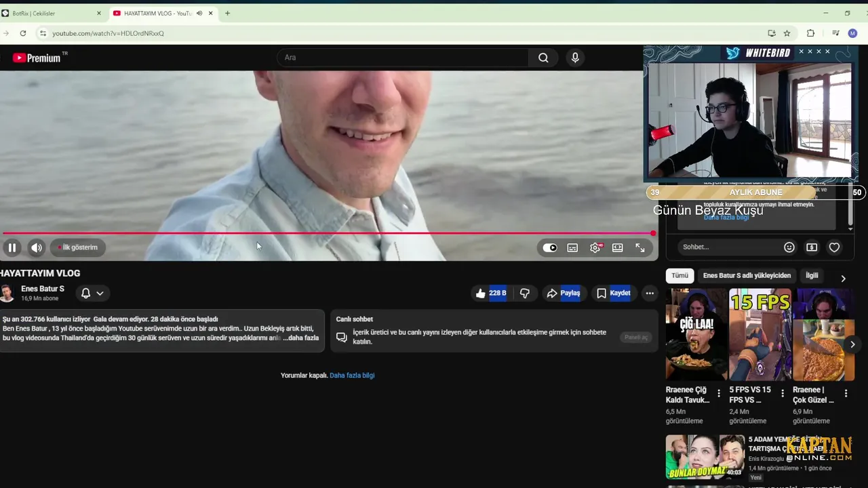Image resolution: width=868 pixels, height=488 pixels.
Task: Open the Super Chat dollar icon
Action: click(812, 247)
